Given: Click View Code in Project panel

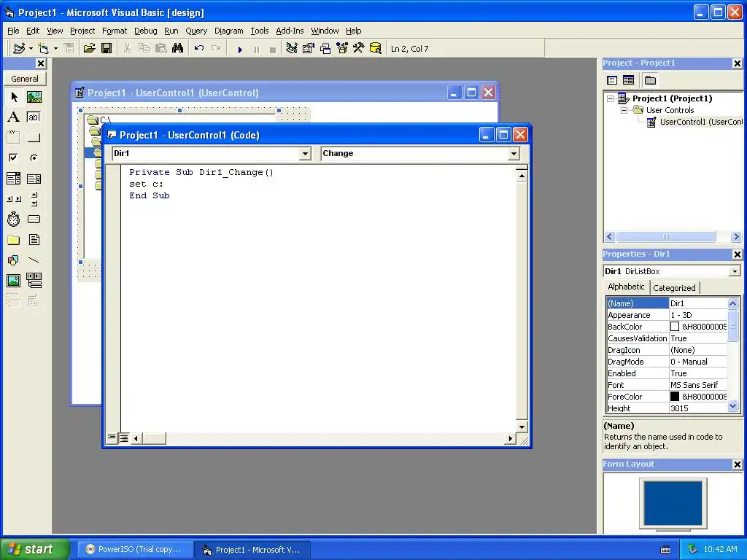Looking at the screenshot, I should click(612, 80).
